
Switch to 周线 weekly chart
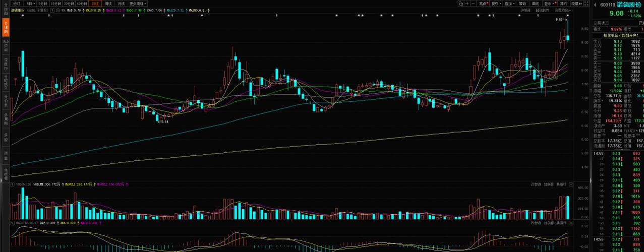tap(108, 3)
